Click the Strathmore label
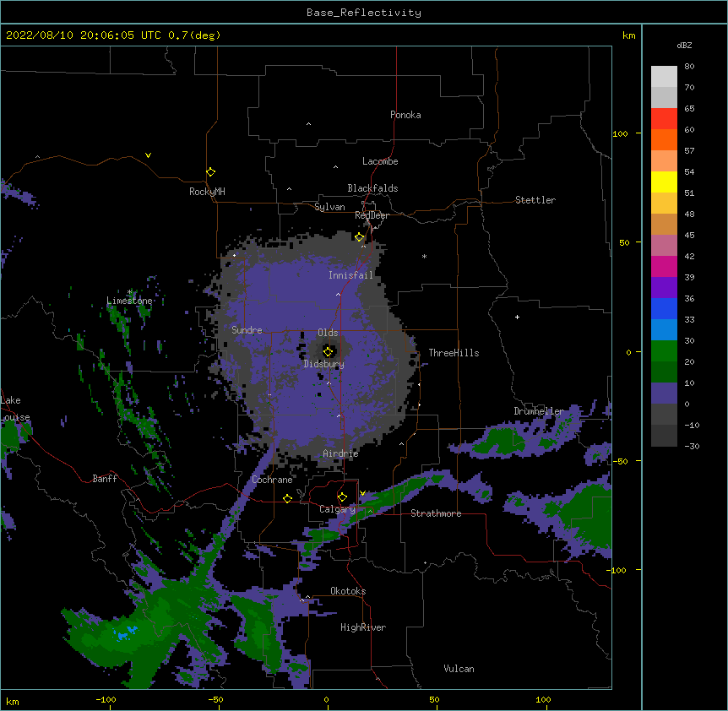728x711 pixels. [436, 513]
